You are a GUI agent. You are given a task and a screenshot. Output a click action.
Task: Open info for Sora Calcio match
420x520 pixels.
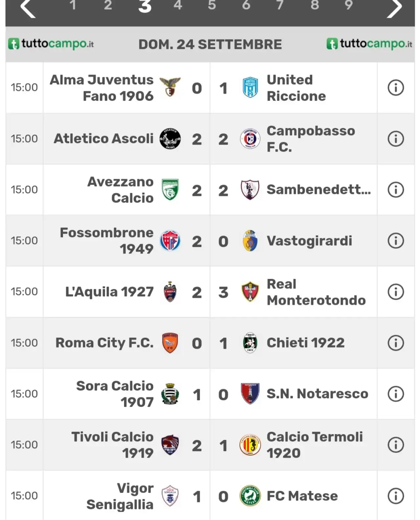[396, 394]
